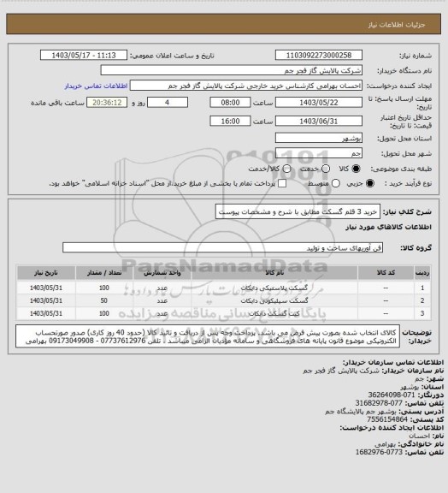Click the کد کالا column header

tap(386, 272)
